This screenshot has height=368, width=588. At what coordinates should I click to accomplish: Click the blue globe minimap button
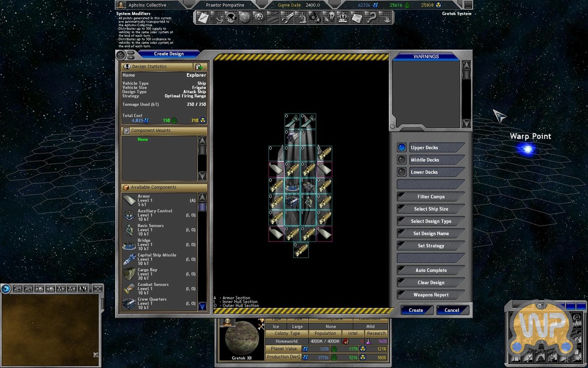[x=6, y=289]
